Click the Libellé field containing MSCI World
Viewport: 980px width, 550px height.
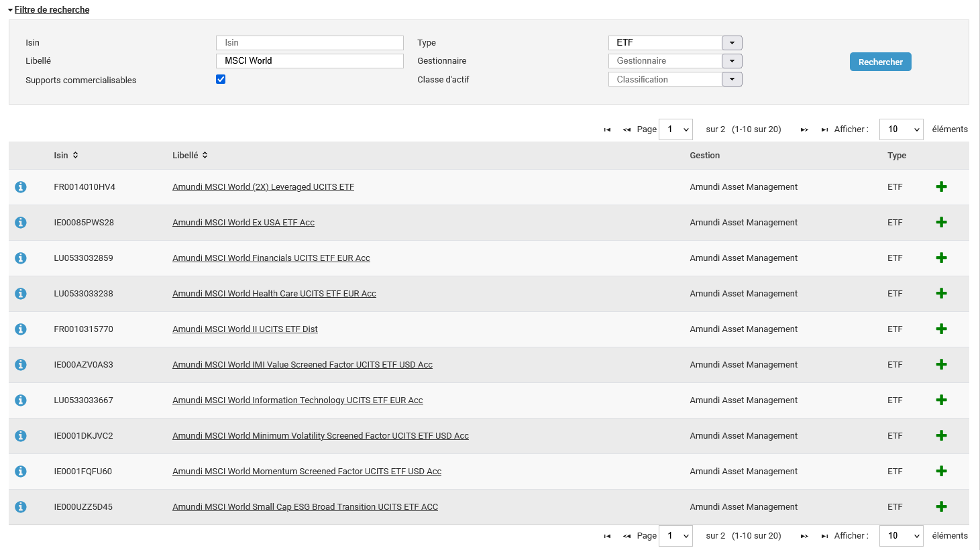click(310, 61)
